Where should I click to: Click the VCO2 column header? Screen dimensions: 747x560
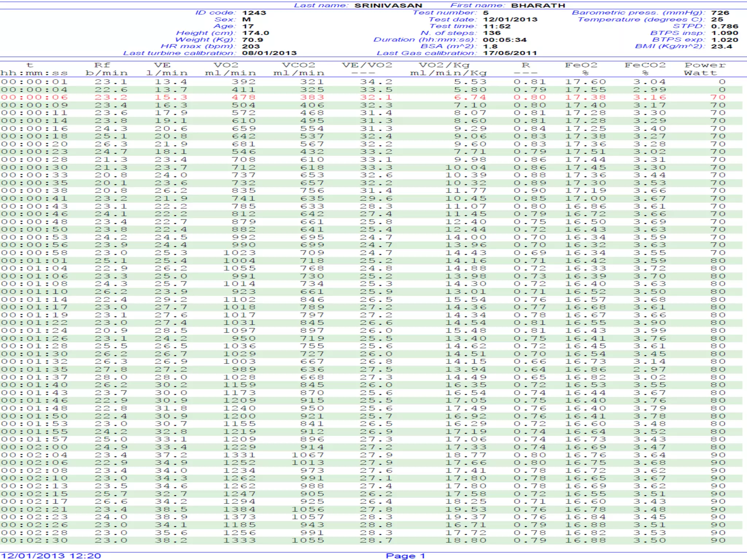299,69
